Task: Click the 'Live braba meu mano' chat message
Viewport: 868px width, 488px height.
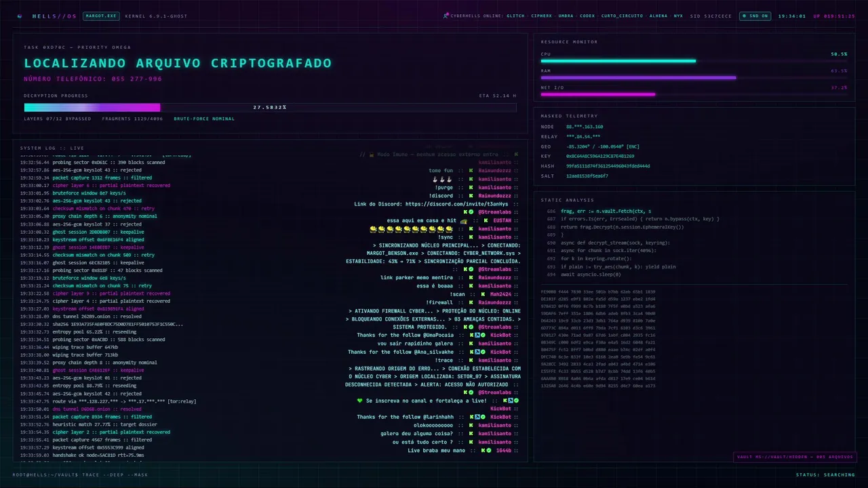Action: (437, 450)
